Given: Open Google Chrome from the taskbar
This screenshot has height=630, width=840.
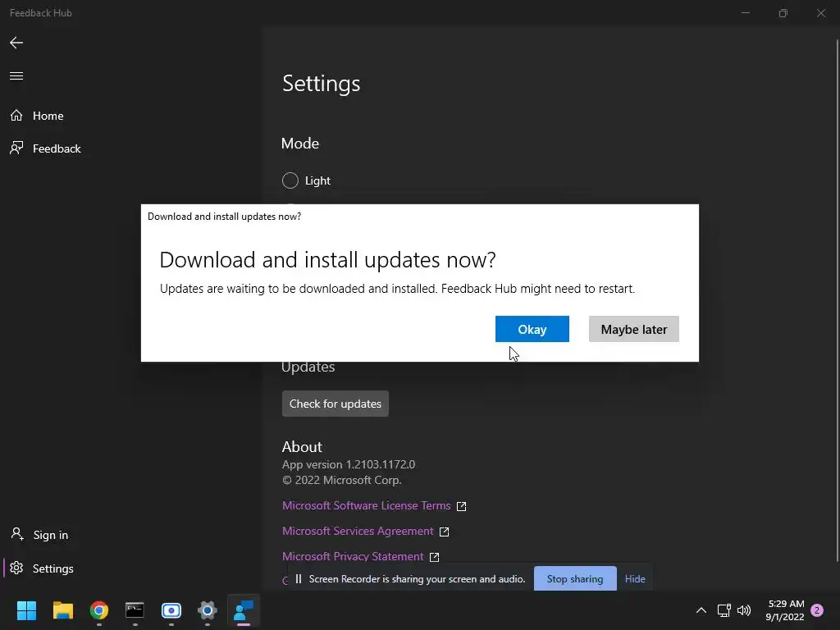Looking at the screenshot, I should click(x=98, y=610).
